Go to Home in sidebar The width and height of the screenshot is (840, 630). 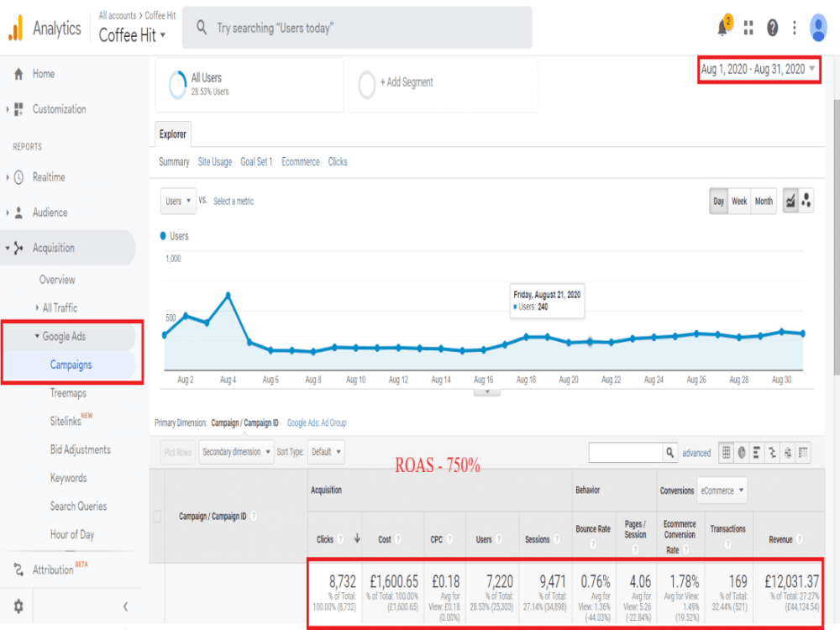43,74
